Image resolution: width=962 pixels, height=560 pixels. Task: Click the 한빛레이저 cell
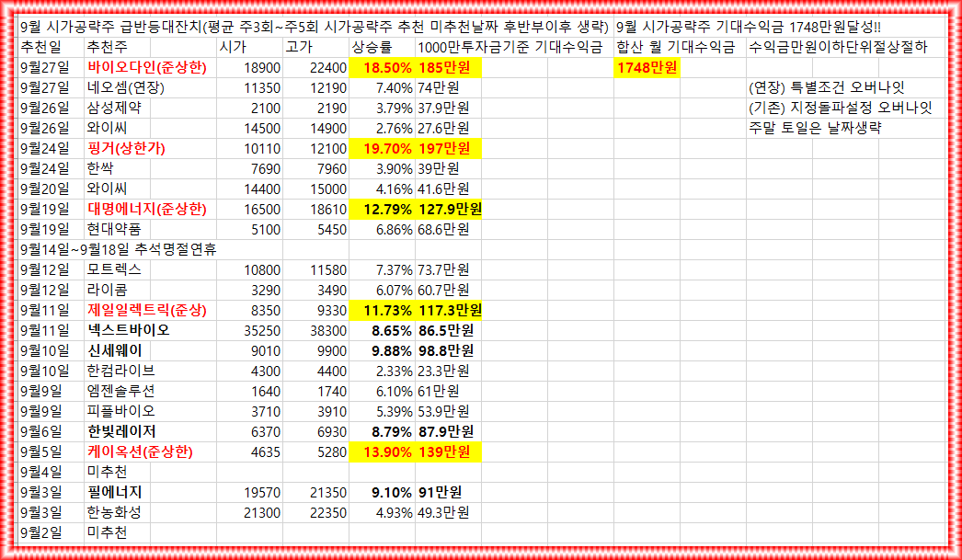[x=120, y=432]
